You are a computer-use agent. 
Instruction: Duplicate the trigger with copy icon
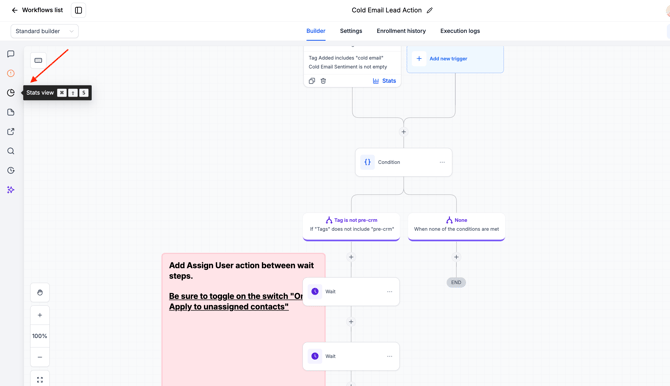coord(312,81)
